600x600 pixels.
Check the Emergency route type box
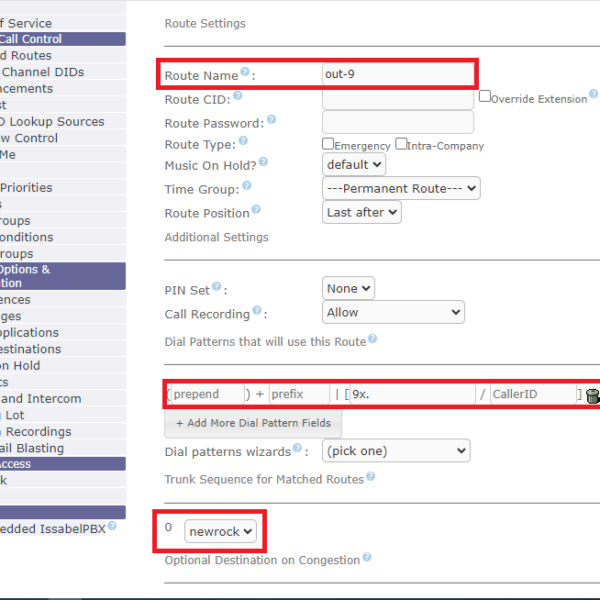click(x=328, y=145)
